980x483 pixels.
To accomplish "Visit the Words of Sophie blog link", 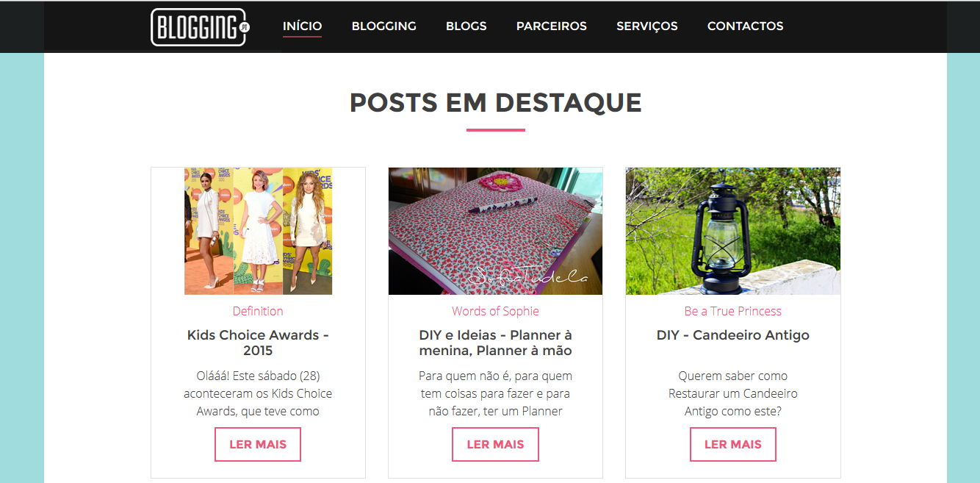I will tap(495, 311).
